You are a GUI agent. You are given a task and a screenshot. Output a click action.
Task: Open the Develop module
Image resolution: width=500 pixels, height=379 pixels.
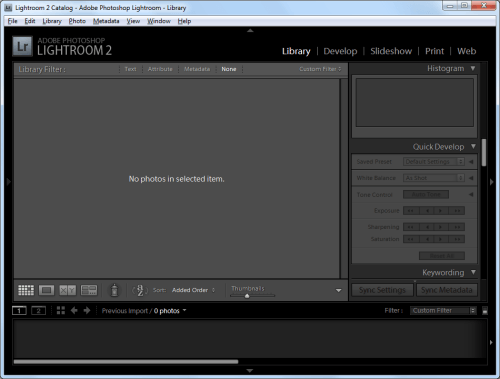(340, 51)
